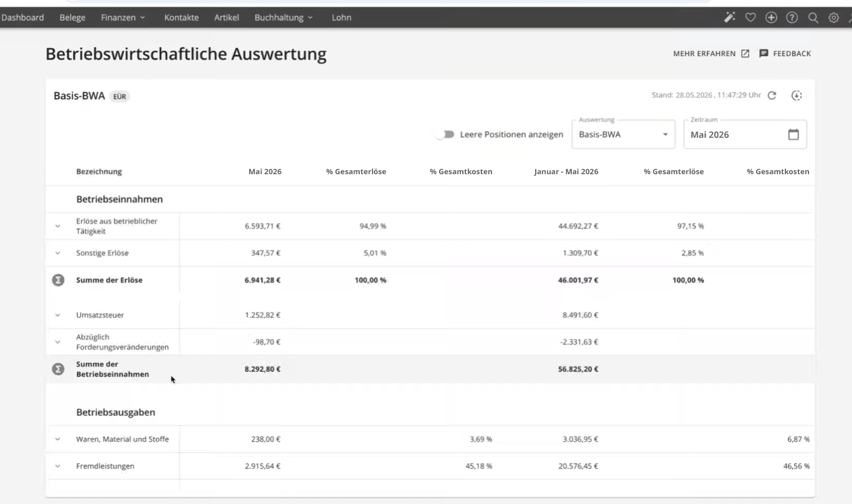Click the download export icon
This screenshot has height=504, width=852.
[797, 96]
